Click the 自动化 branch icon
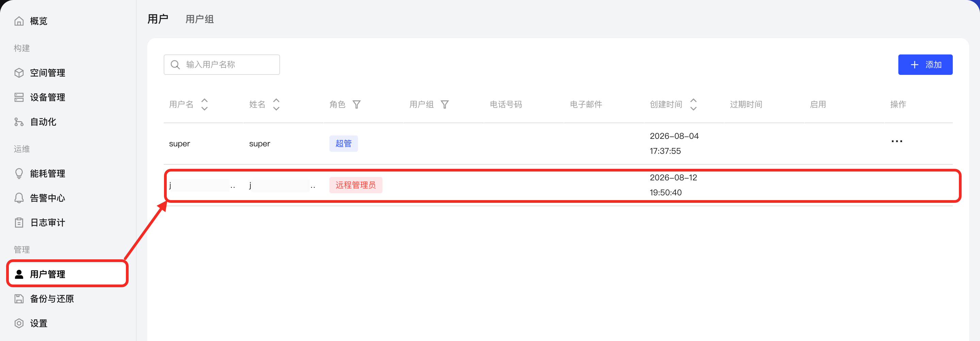980x341 pixels. [x=19, y=122]
